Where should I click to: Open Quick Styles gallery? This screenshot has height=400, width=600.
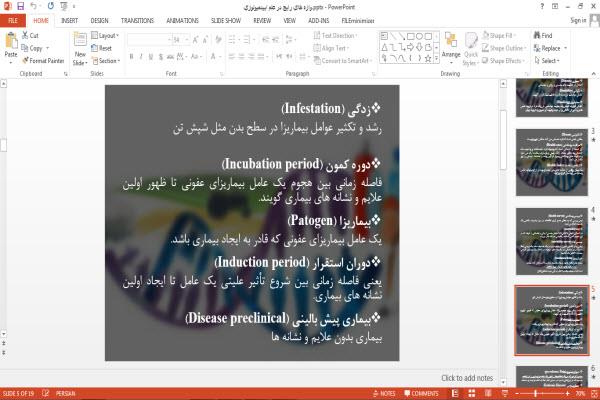click(x=471, y=49)
